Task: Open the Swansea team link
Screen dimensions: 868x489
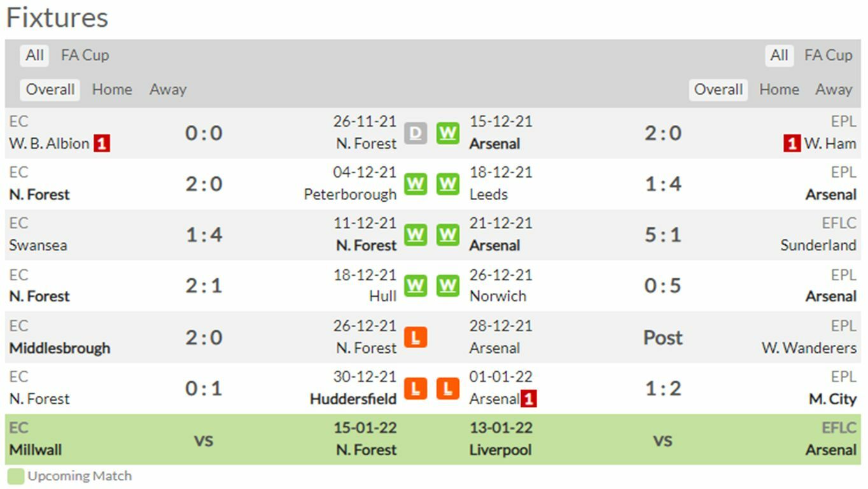Action: (x=38, y=246)
